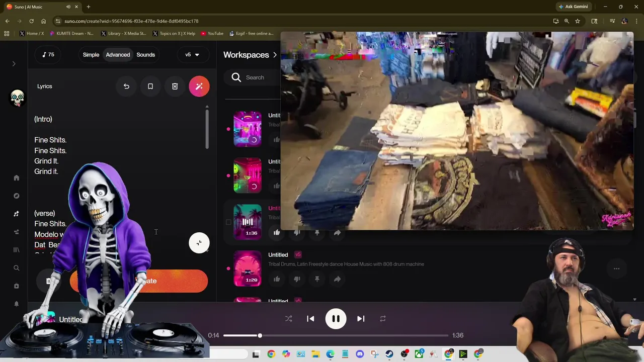The image size is (644, 362).
Task: Open more options for the 1:20 song
Action: coord(616,268)
